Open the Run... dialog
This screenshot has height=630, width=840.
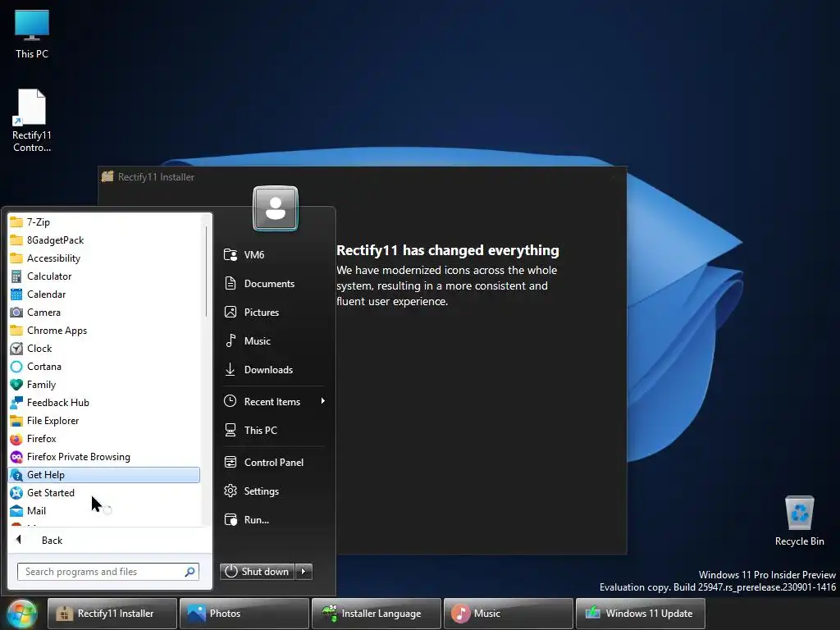274,519
